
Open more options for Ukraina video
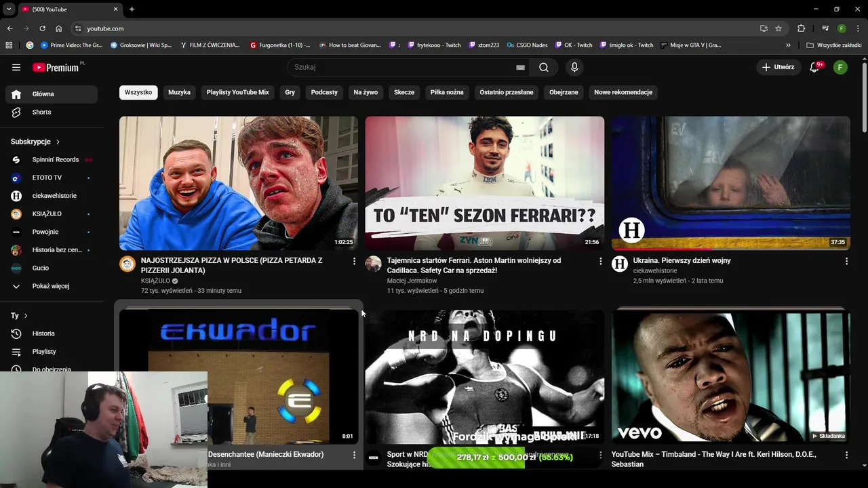846,261
